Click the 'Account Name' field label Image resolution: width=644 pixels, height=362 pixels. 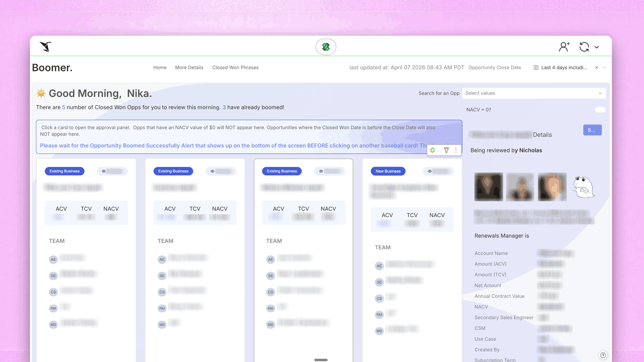[491, 253]
